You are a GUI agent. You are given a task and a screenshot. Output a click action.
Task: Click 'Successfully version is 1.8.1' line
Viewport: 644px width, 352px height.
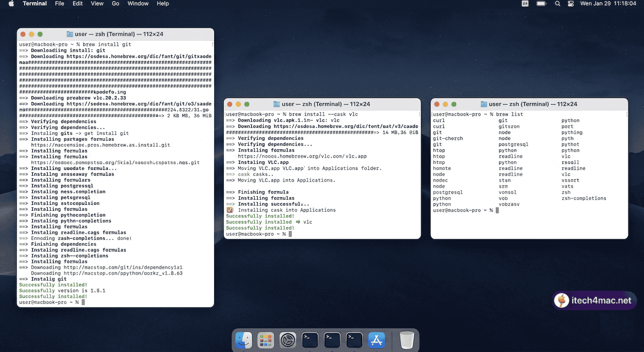point(62,291)
